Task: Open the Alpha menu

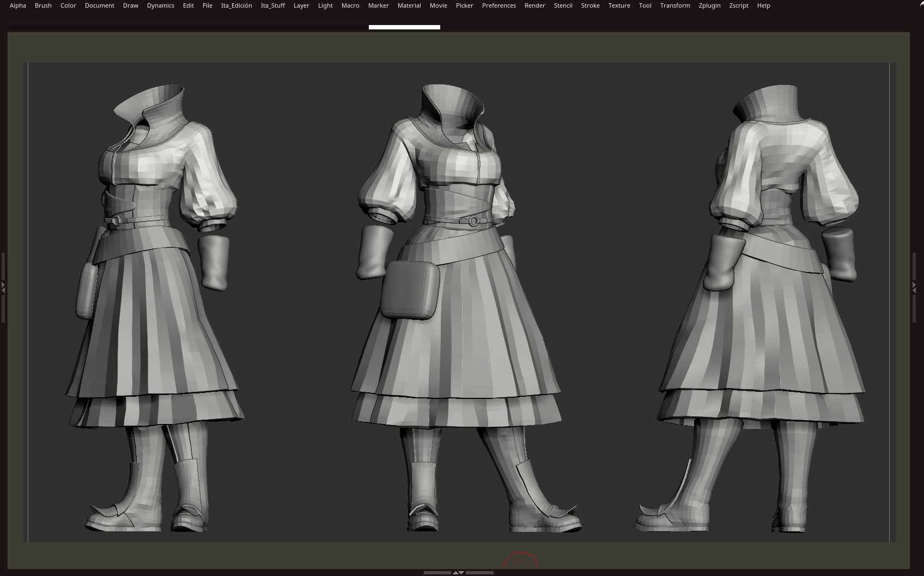Action: tap(18, 5)
